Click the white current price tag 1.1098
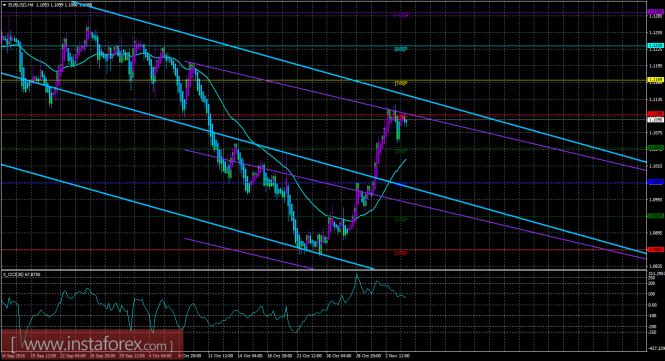This screenshot has width=665, height=361. pyautogui.click(x=656, y=120)
